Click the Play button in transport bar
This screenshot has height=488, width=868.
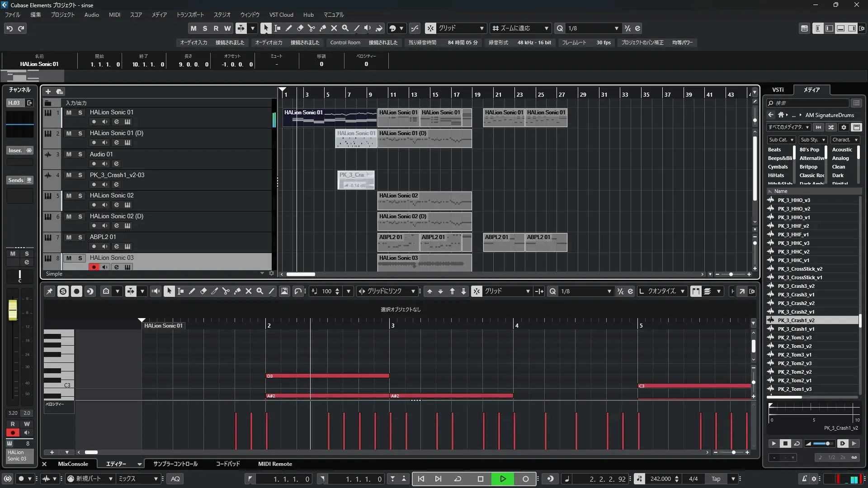click(503, 479)
